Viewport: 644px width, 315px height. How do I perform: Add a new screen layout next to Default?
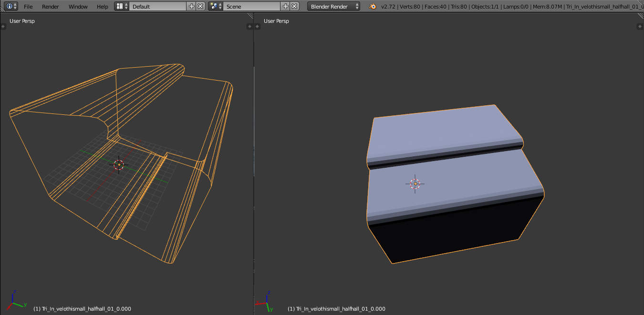192,6
